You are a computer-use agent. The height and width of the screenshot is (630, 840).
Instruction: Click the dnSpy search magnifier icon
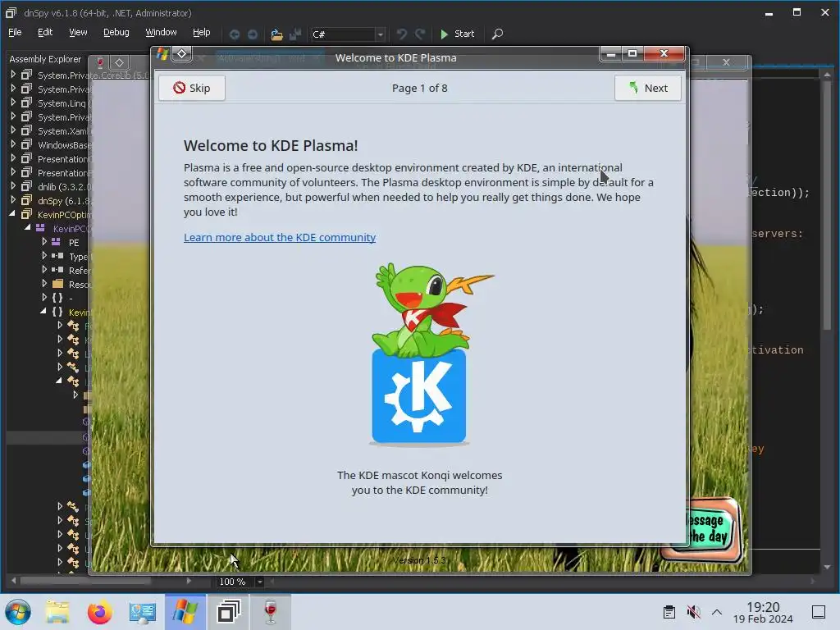[x=497, y=34]
